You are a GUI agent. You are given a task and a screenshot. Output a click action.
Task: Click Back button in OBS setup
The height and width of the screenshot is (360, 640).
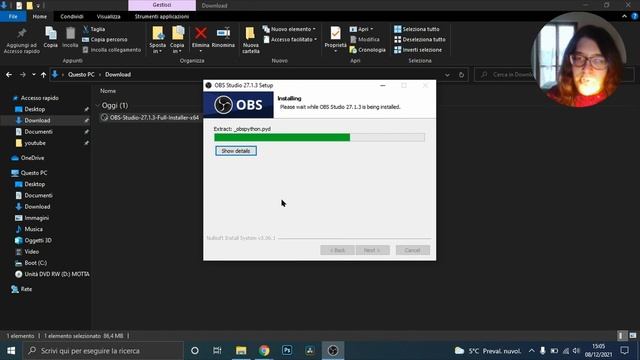point(337,250)
